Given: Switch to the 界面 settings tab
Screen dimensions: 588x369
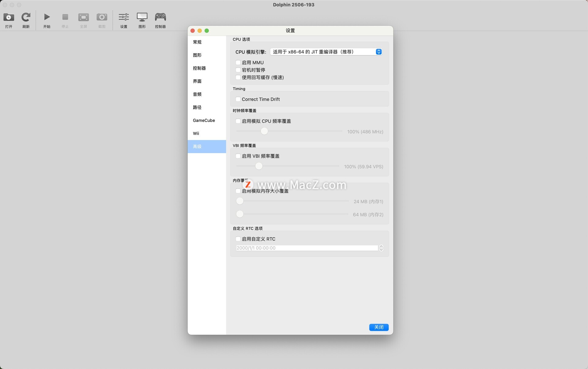Looking at the screenshot, I should [207, 81].
